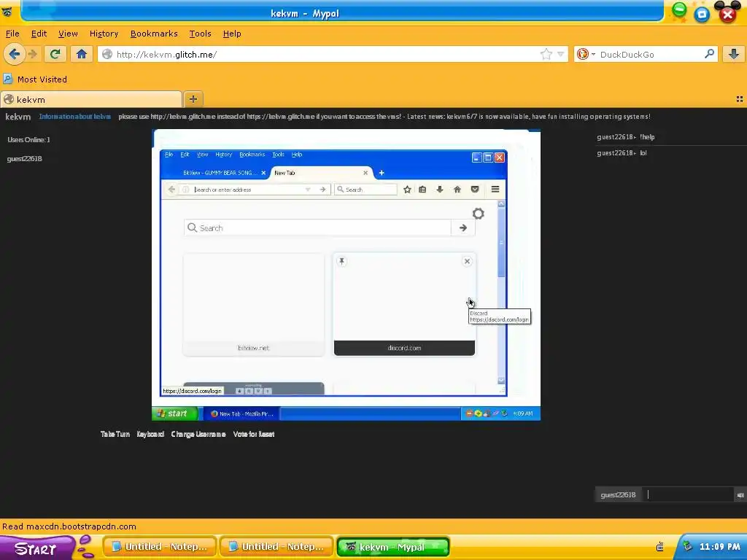Image resolution: width=747 pixels, height=560 pixels.
Task: Open the Mypal Edit menu
Action: [39, 34]
